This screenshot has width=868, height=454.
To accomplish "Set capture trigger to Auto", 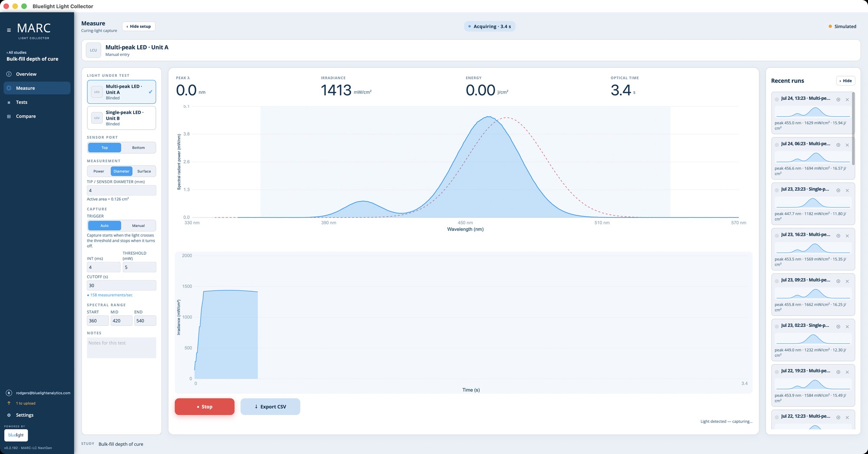I will pos(105,226).
